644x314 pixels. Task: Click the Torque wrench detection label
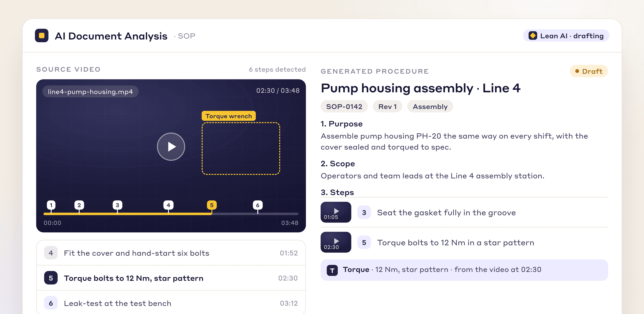click(228, 116)
